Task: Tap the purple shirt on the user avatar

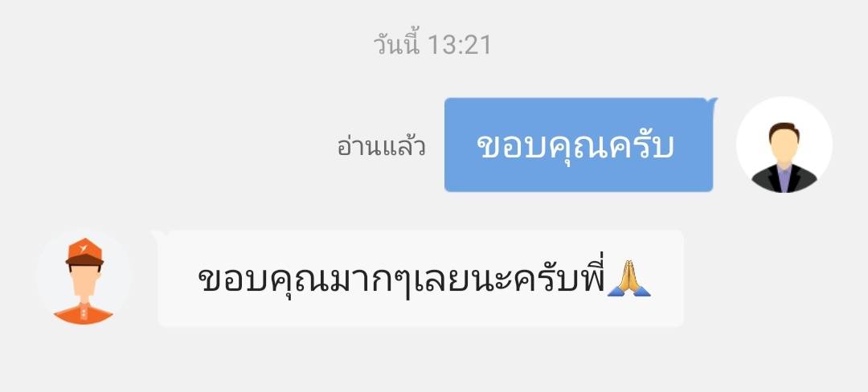Action: click(x=784, y=178)
